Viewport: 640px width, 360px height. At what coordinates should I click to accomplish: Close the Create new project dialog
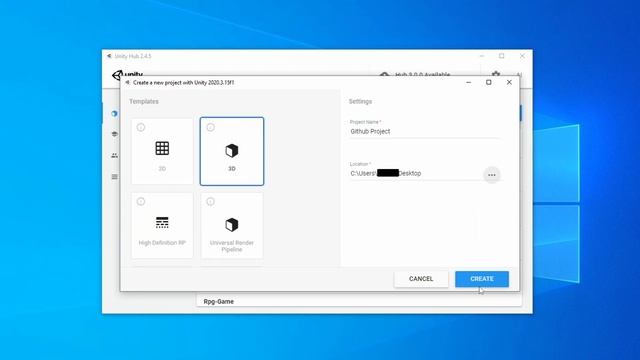click(x=509, y=82)
